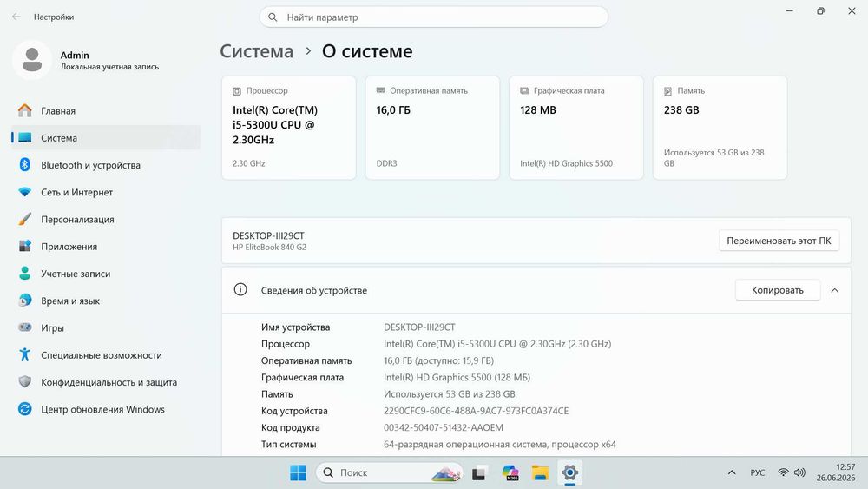Navigate to Персонализация settings
Screen dimensions: 868x489
tap(106, 219)
